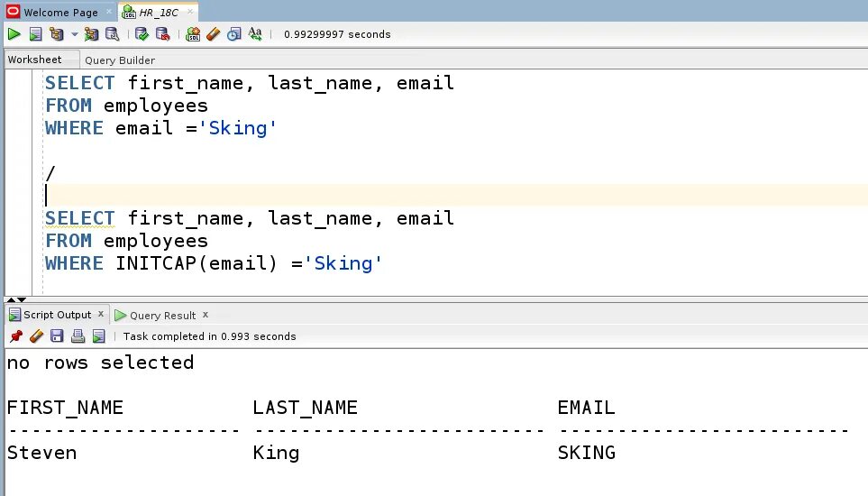868x496 pixels.
Task: Select the Worksheet tab
Action: click(x=35, y=60)
